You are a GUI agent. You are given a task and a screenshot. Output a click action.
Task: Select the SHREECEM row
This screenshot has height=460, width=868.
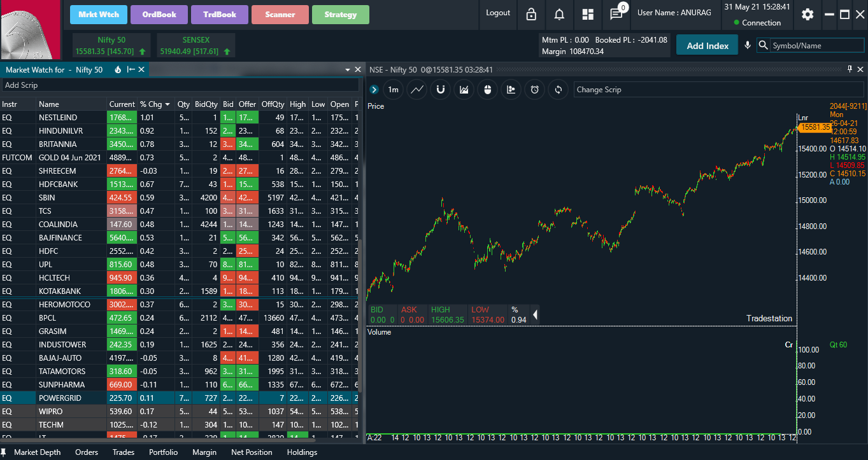180,171
